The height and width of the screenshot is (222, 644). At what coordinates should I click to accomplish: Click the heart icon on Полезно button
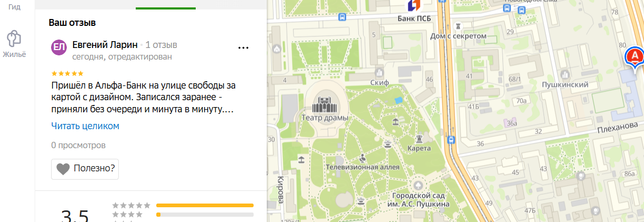coord(63,169)
